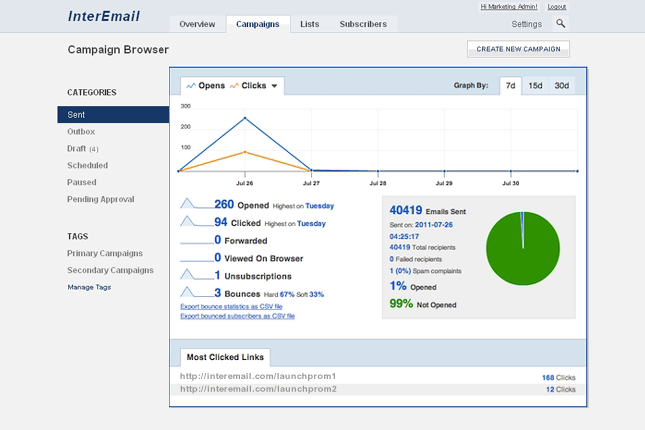Click the Opens peak point on Jul 26

245,118
